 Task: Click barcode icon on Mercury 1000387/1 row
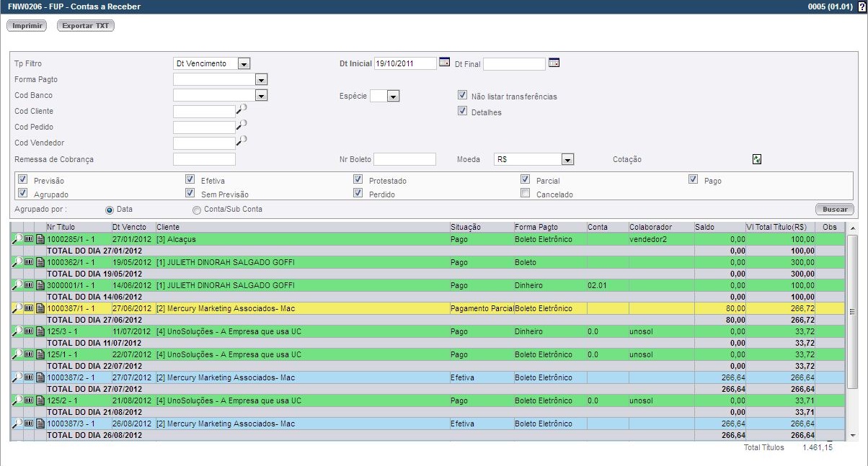click(x=29, y=308)
